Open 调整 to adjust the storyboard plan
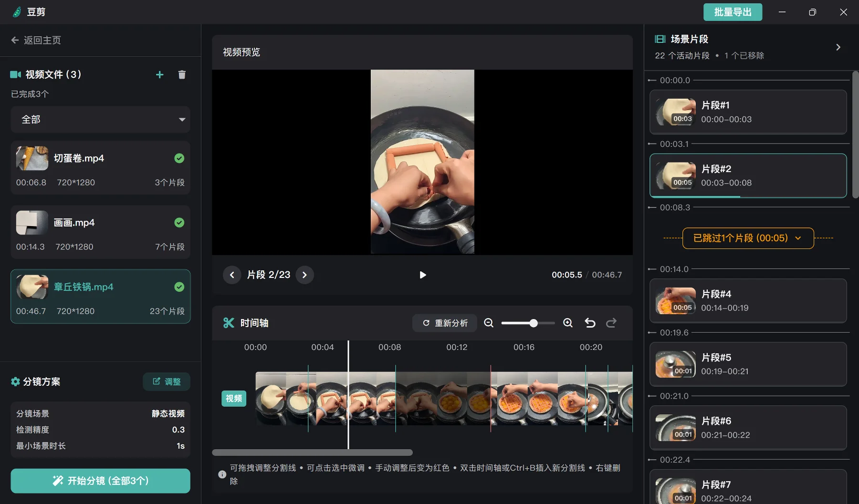Image resolution: width=859 pixels, height=504 pixels. pyautogui.click(x=166, y=381)
